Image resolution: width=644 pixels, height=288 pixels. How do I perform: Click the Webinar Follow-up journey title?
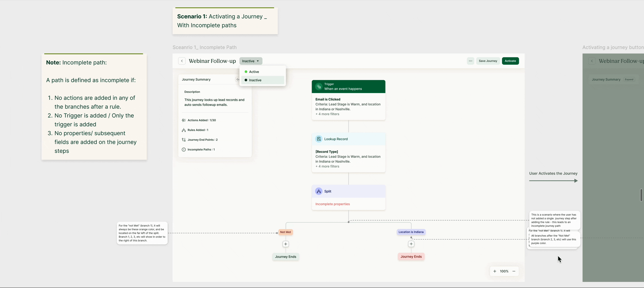click(x=212, y=61)
